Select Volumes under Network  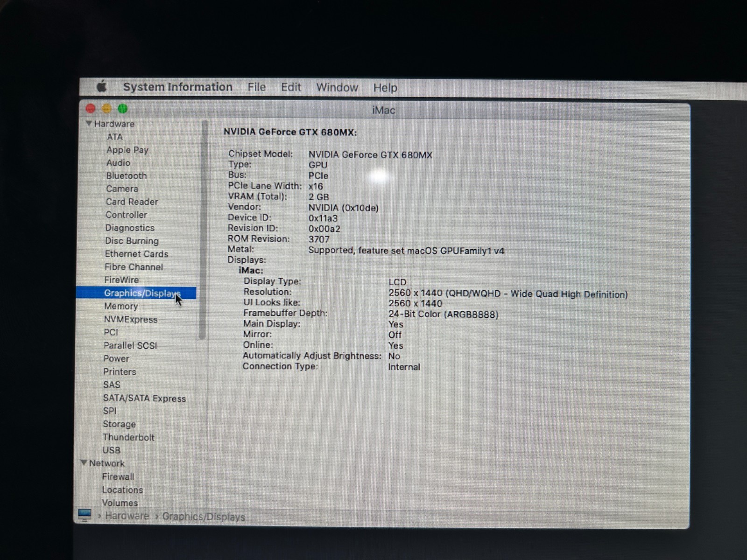[120, 503]
